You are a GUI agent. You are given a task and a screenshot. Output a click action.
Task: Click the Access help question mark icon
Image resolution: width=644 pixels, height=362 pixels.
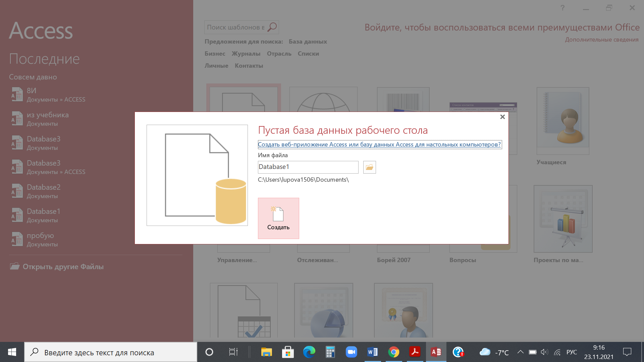[x=562, y=8]
